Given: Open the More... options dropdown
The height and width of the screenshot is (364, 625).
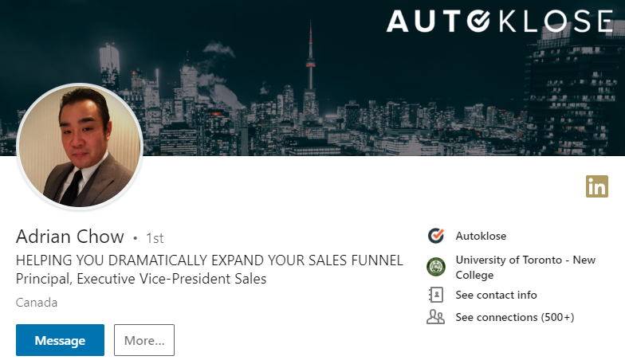Looking at the screenshot, I should pyautogui.click(x=143, y=340).
